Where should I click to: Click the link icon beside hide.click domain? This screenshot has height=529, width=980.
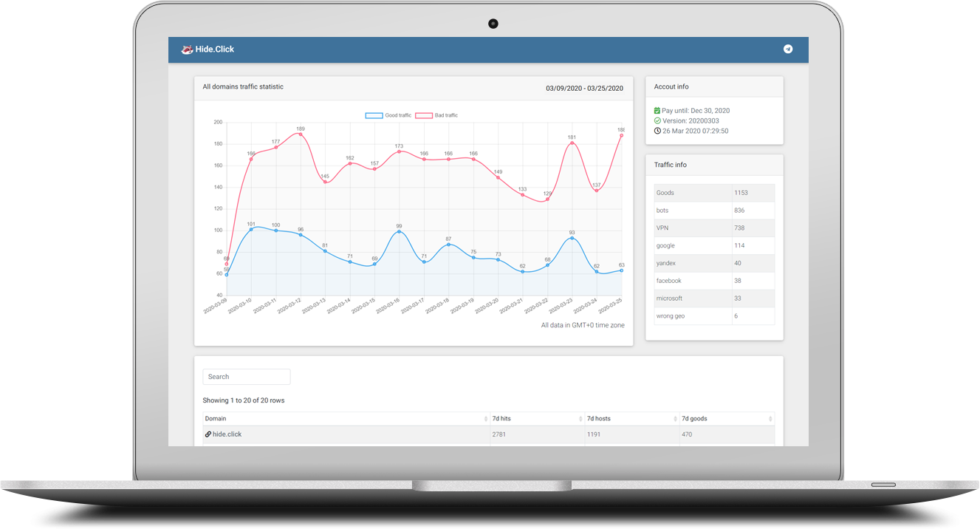coord(208,434)
